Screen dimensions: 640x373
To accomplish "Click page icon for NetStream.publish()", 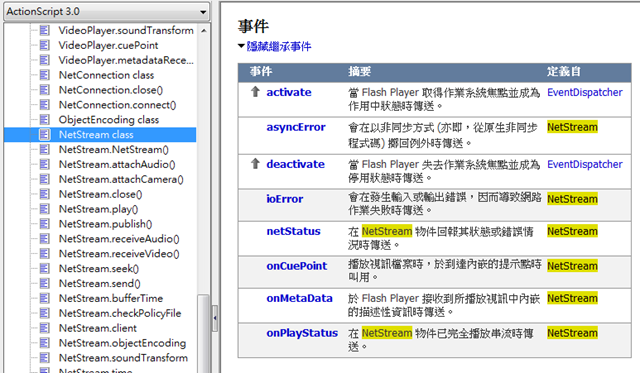I will (x=44, y=224).
